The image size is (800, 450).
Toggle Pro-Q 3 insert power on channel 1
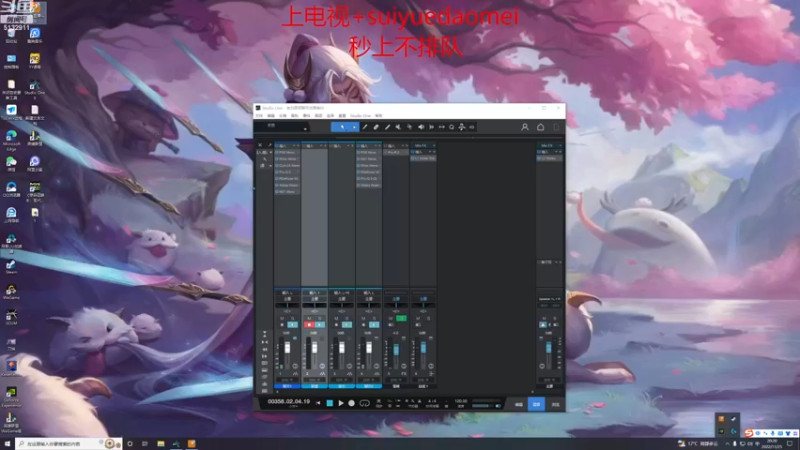(277, 172)
